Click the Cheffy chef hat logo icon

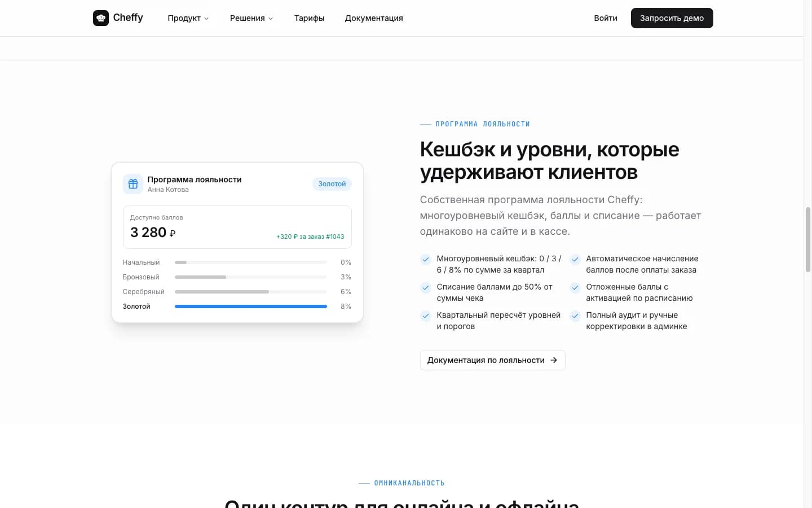pyautogui.click(x=101, y=18)
